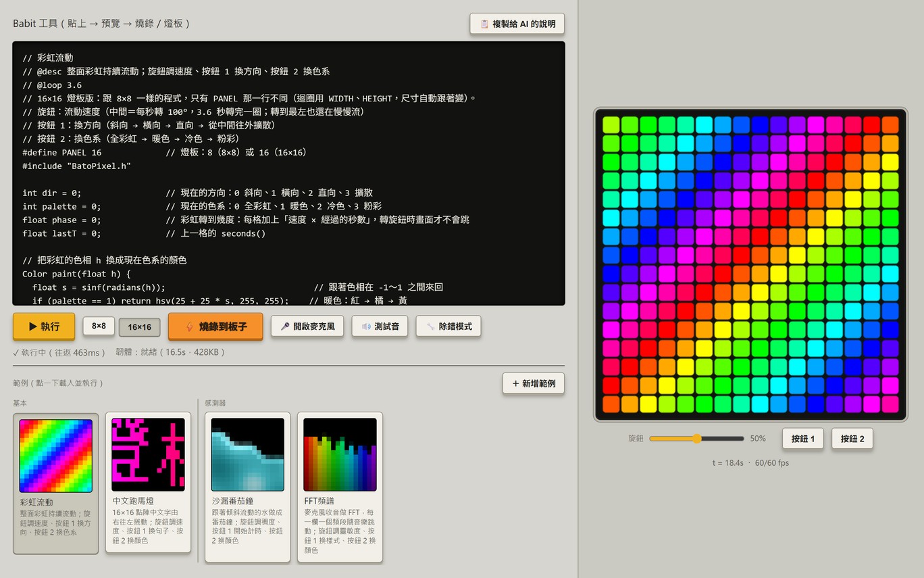Load the 彩虹流動 rainbow example thumbnail

point(56,456)
